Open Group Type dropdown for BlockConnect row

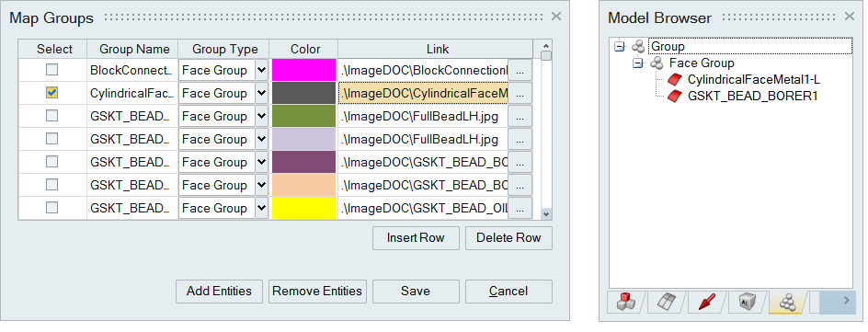pos(262,70)
